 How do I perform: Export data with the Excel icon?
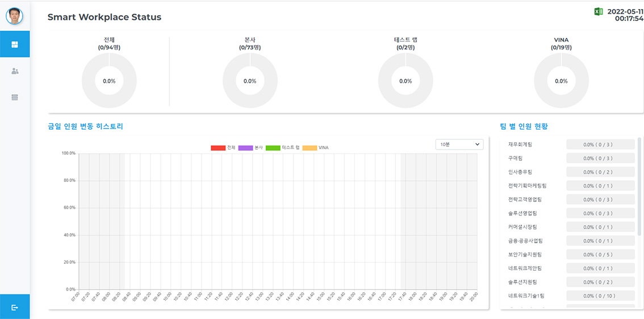tap(598, 12)
